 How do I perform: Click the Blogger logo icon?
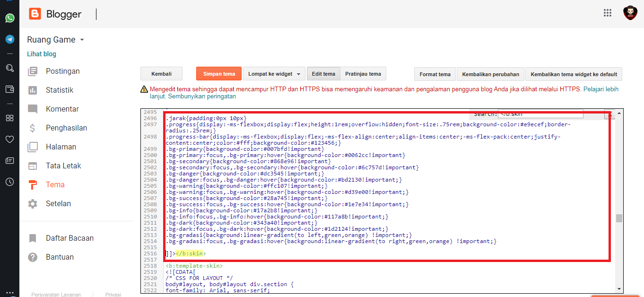click(35, 14)
